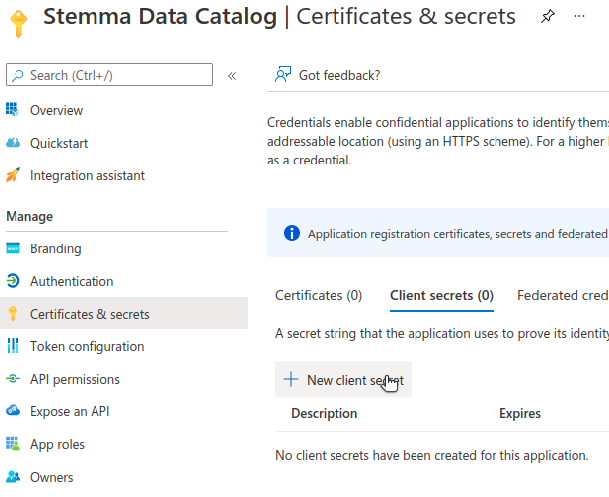Click the Overview grid icon
The image size is (609, 497).
tap(13, 110)
